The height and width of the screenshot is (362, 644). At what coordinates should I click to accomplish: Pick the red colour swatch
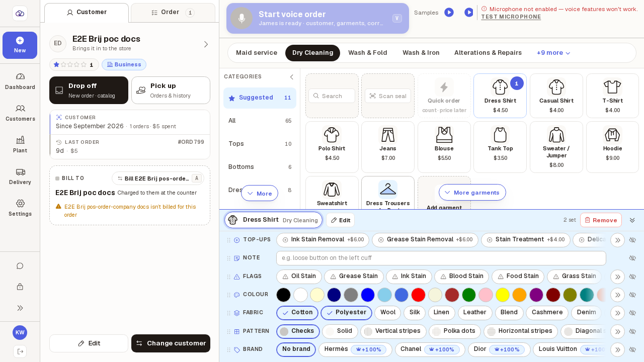418,295
